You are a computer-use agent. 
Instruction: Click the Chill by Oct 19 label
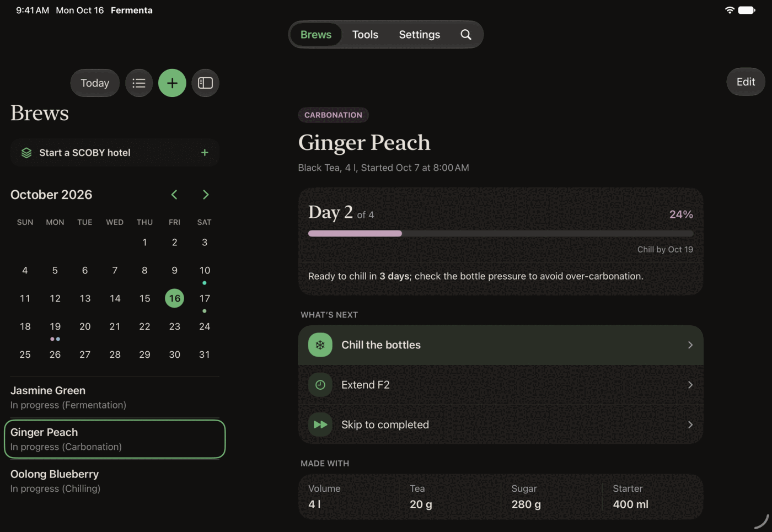pos(665,249)
